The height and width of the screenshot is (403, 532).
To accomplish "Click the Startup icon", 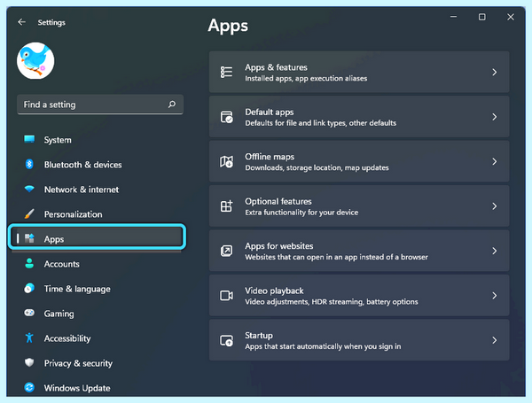I will tap(226, 340).
